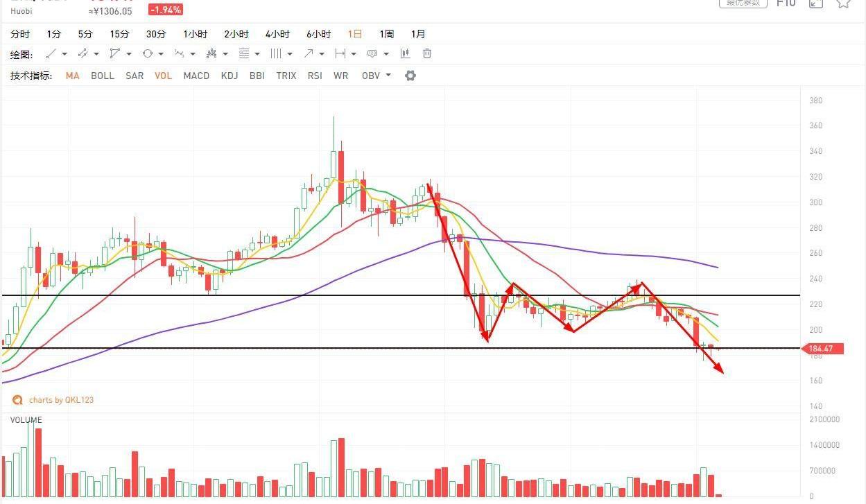
Task: Click the candlestick chart style icon
Action: [x=406, y=54]
